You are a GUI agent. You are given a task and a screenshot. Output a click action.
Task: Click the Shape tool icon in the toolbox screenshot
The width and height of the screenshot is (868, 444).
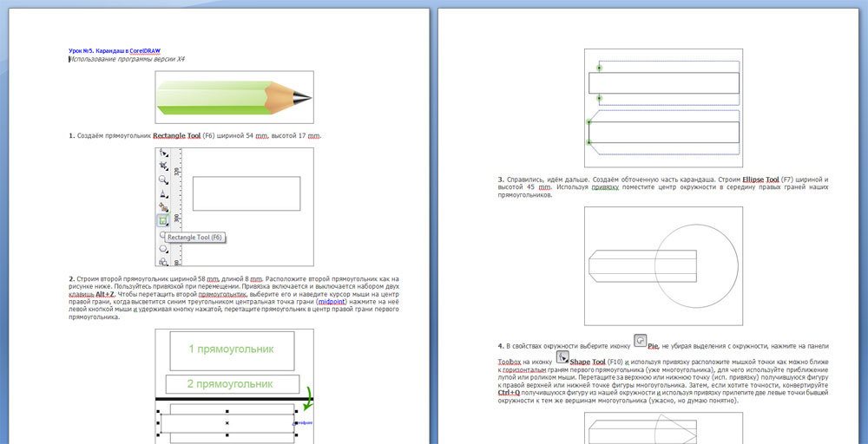click(163, 153)
